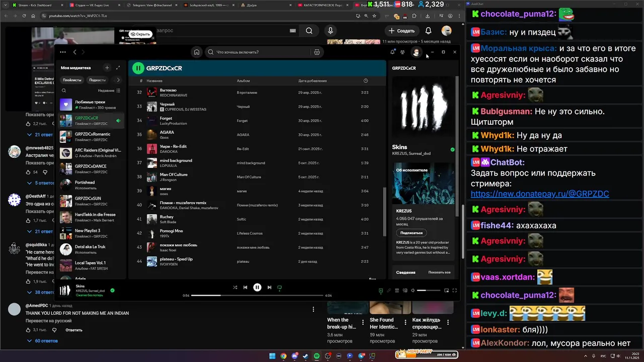Open Spotify three-dots main menu

(x=62, y=52)
